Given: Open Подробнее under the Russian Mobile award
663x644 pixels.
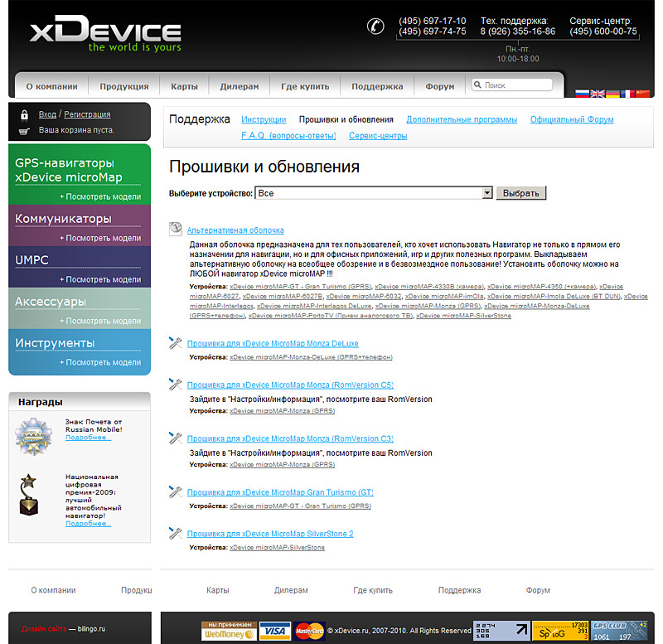Looking at the screenshot, I should pyautogui.click(x=89, y=438).
